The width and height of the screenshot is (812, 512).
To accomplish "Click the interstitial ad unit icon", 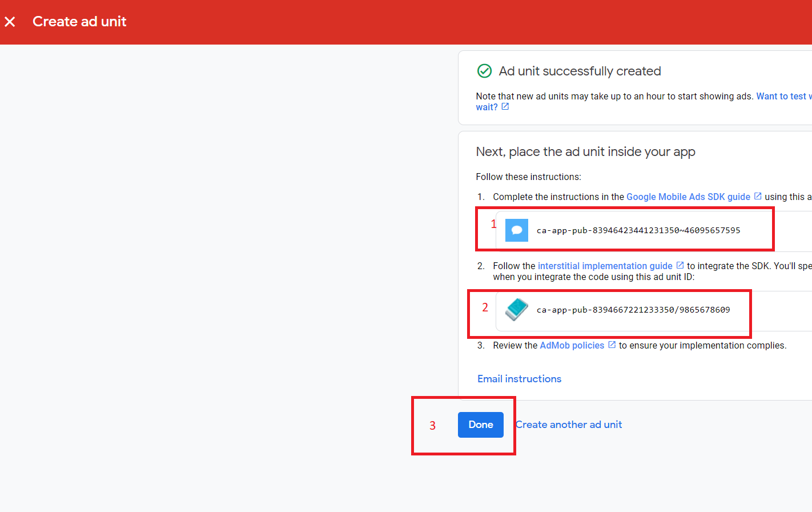I will [516, 310].
